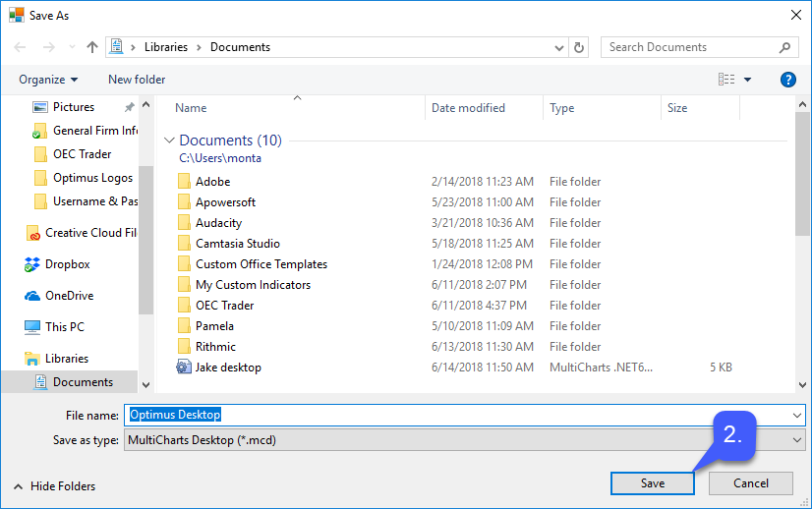Select the Jake desktop MultiCharts file
This screenshot has height=509, width=812.
point(219,368)
